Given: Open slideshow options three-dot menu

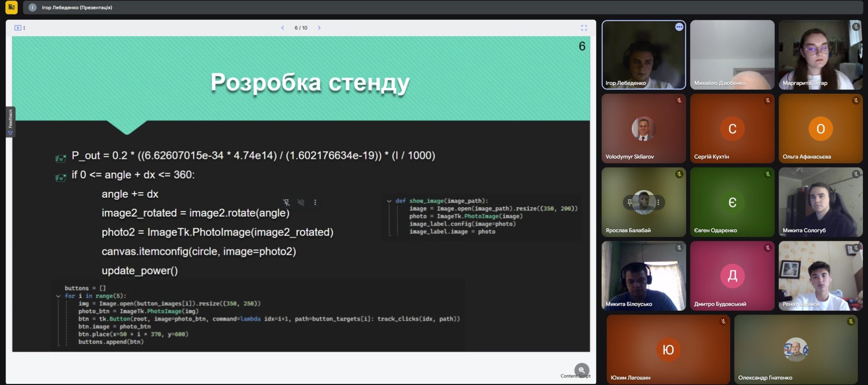Looking at the screenshot, I should 24,28.
